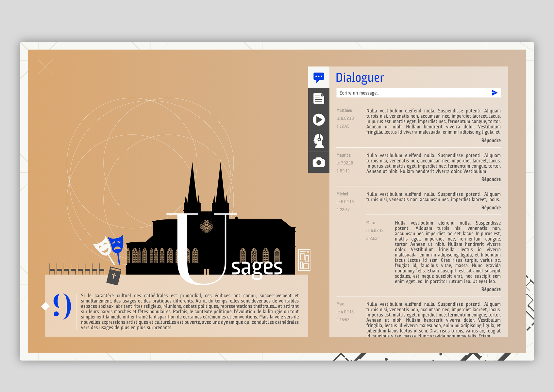Click the time 'à 22:37'

[x=343, y=210]
